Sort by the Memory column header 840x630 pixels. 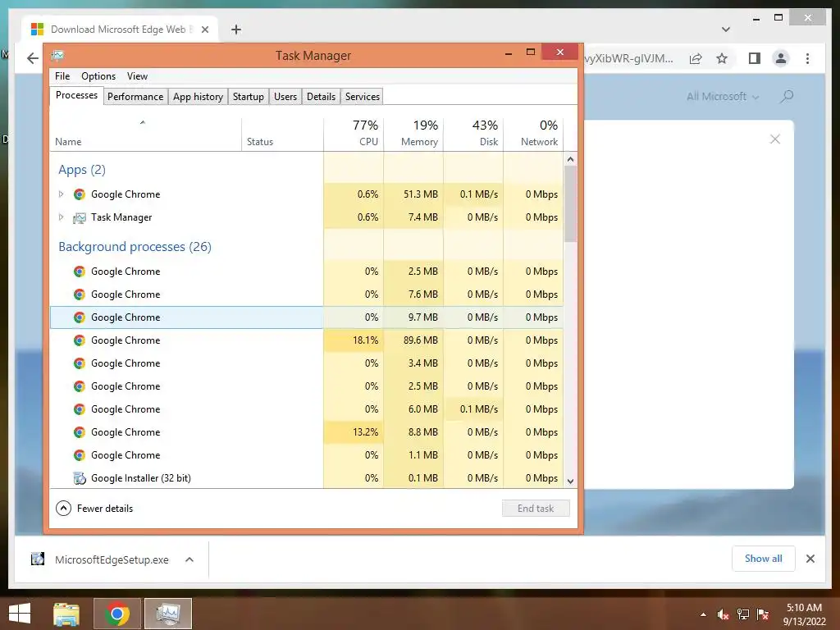(413, 134)
